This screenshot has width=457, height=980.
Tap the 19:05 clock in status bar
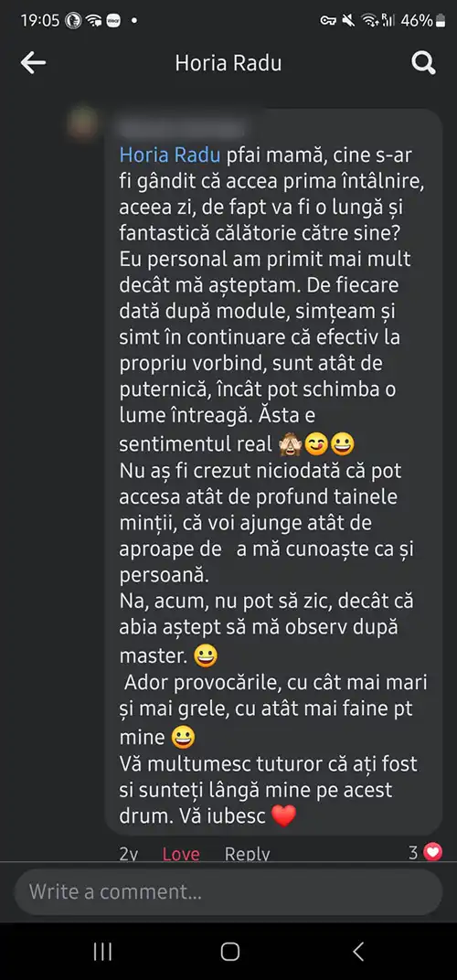pos(40,21)
